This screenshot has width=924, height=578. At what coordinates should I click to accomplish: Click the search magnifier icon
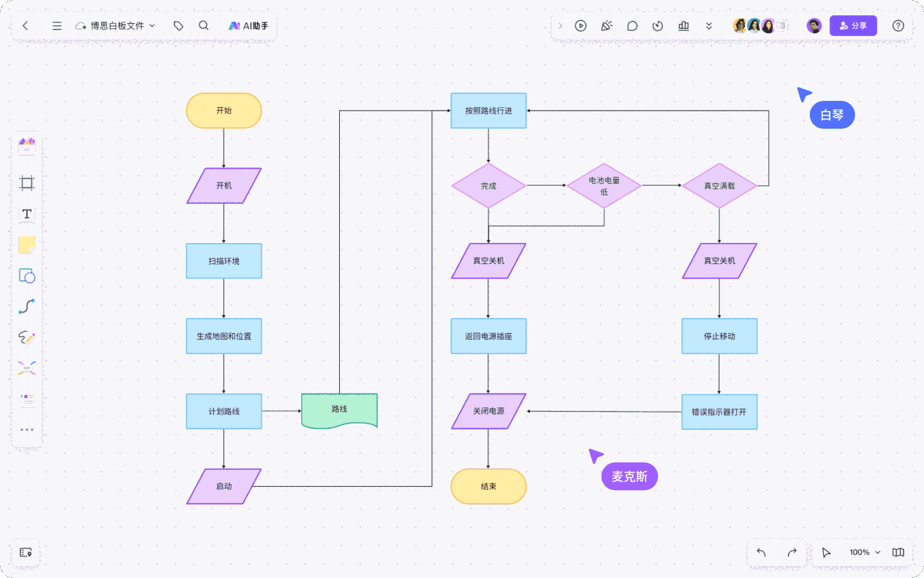pyautogui.click(x=204, y=25)
